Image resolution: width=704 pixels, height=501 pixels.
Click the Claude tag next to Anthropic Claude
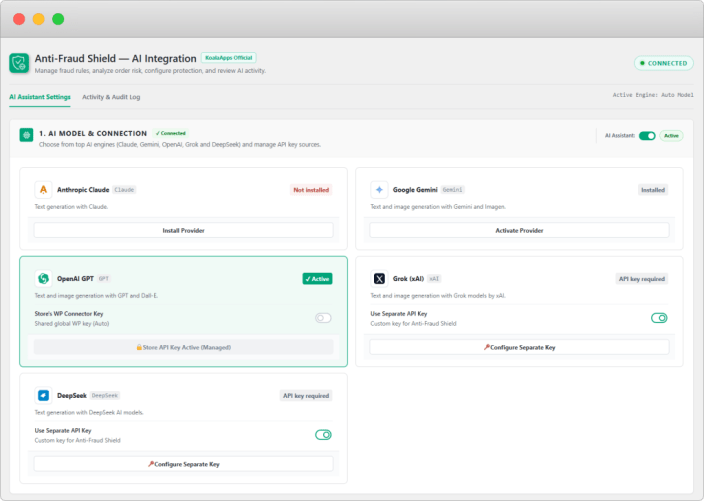(x=124, y=190)
